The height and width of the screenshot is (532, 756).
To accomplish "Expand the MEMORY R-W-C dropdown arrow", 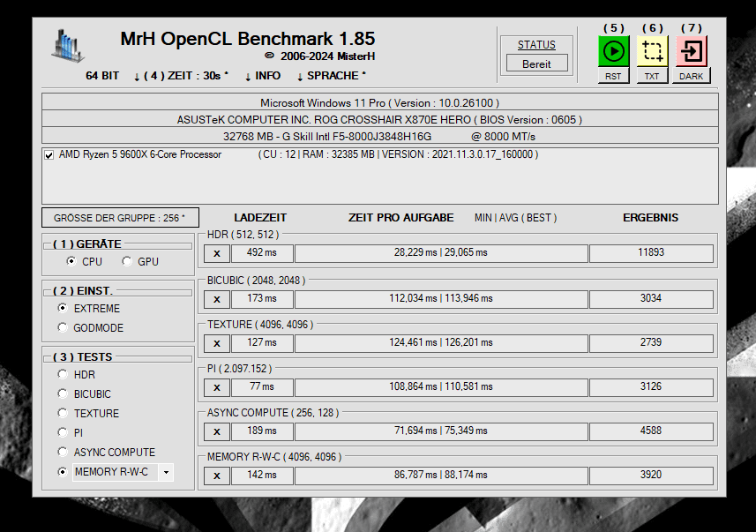I will 166,472.
